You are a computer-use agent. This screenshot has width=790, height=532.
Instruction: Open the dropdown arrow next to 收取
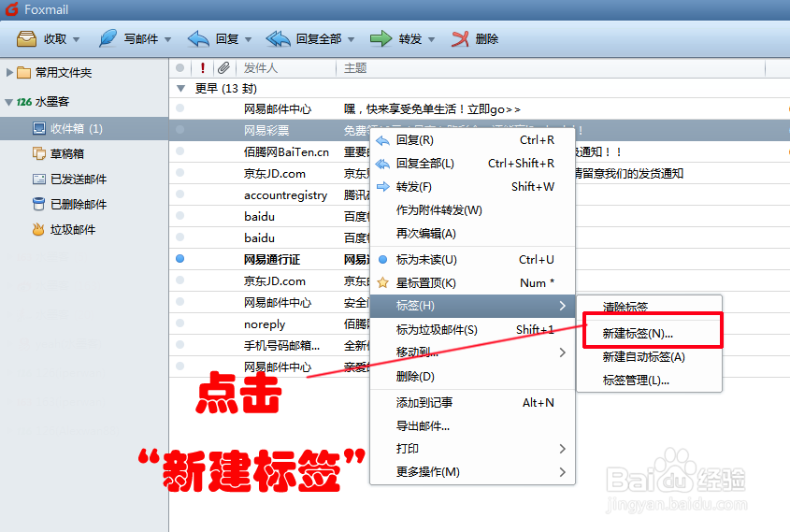pos(76,39)
